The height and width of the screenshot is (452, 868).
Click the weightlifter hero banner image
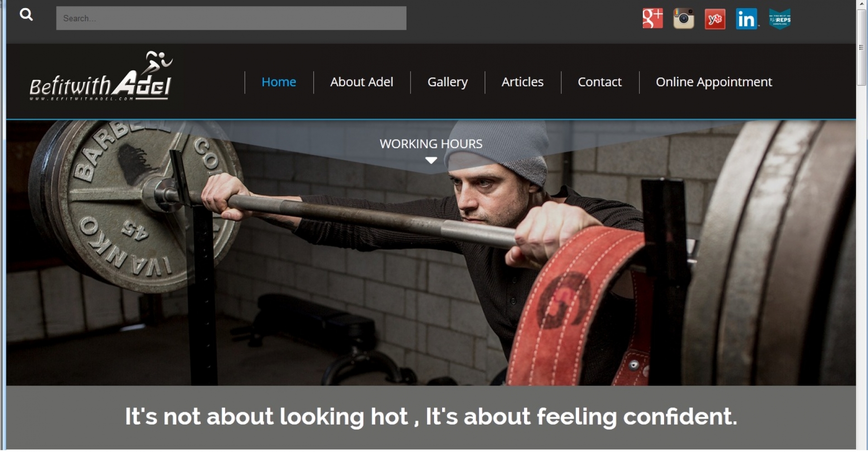tap(431, 253)
